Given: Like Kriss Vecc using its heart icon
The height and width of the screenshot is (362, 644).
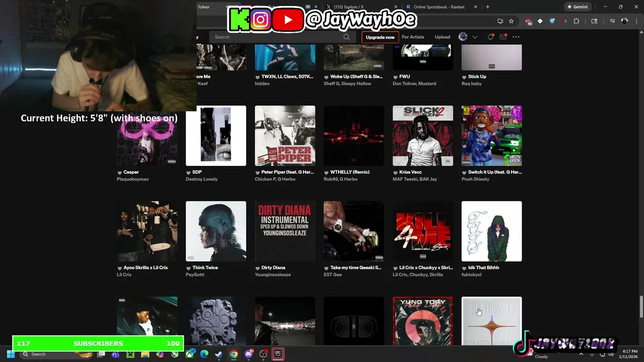Looking at the screenshot, I should pyautogui.click(x=395, y=172).
